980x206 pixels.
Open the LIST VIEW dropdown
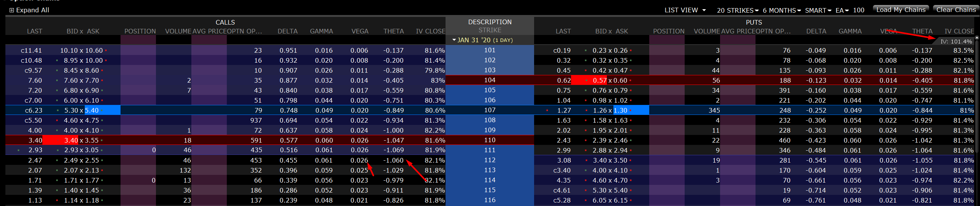tap(685, 10)
